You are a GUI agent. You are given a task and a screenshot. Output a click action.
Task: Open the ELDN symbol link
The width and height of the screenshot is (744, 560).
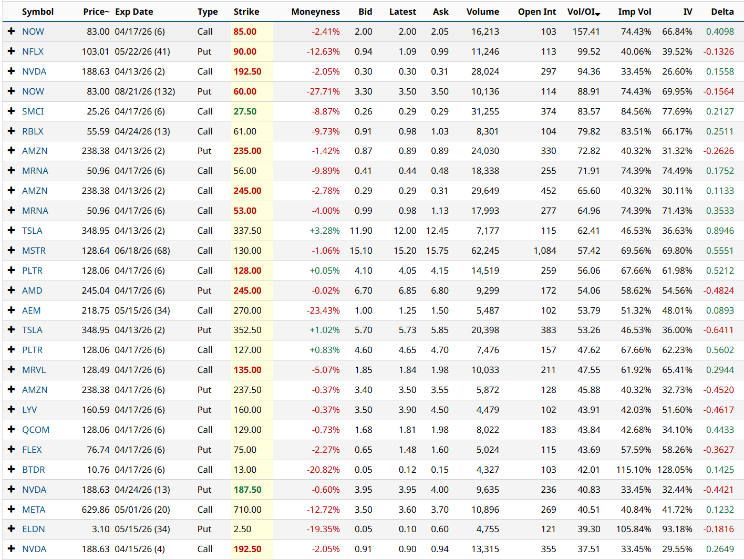[34, 529]
